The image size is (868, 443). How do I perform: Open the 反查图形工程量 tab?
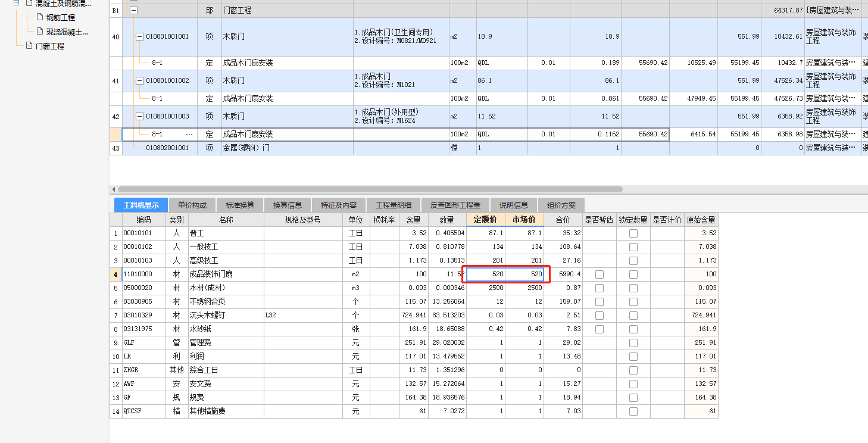(455, 205)
